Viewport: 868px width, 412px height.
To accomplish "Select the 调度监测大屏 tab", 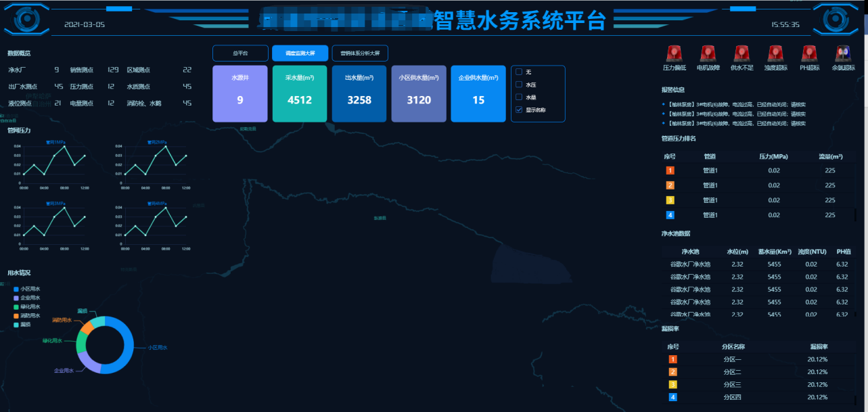I will click(x=300, y=53).
